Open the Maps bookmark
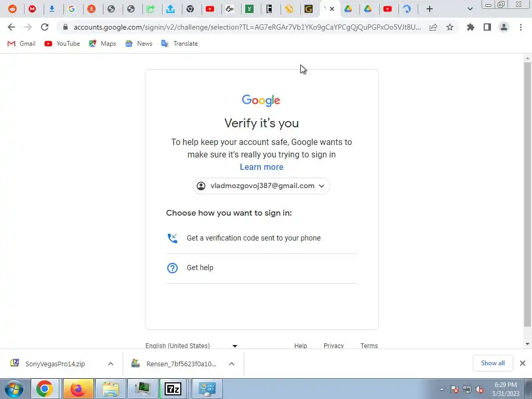Screen dimensions: 532x399 [102, 44]
